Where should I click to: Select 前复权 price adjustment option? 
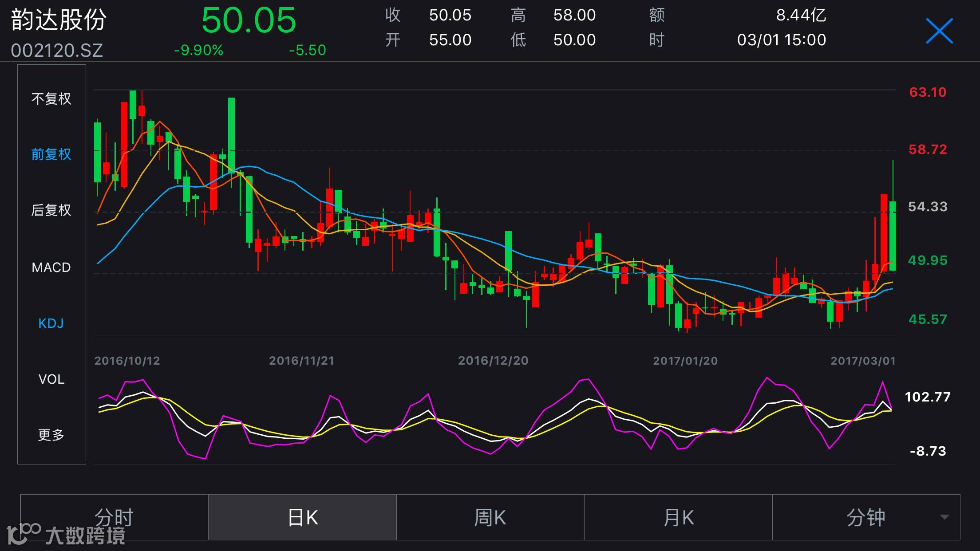[x=51, y=154]
